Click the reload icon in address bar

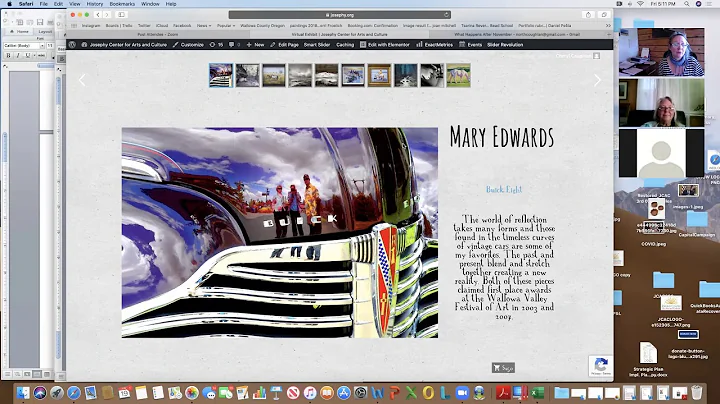click(446, 15)
